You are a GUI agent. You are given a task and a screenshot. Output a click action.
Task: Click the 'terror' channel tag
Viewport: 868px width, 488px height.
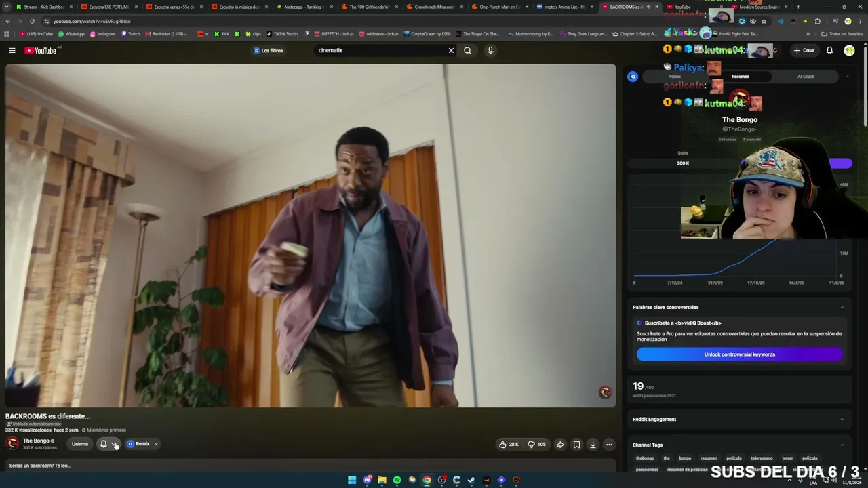click(787, 458)
